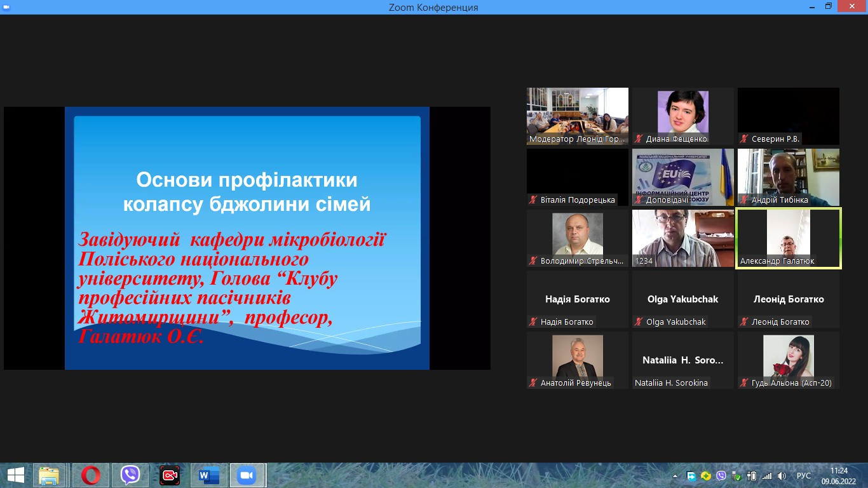Click muted mic icon beside Северин Р.В.
868x488 pixels.
(x=744, y=139)
